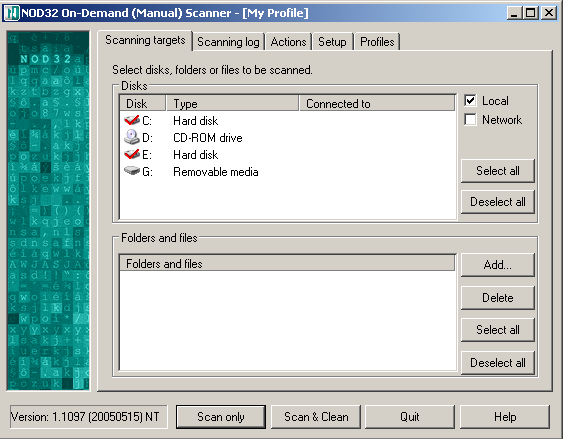Open the Scanning log tab
563x439 pixels.
coord(228,42)
